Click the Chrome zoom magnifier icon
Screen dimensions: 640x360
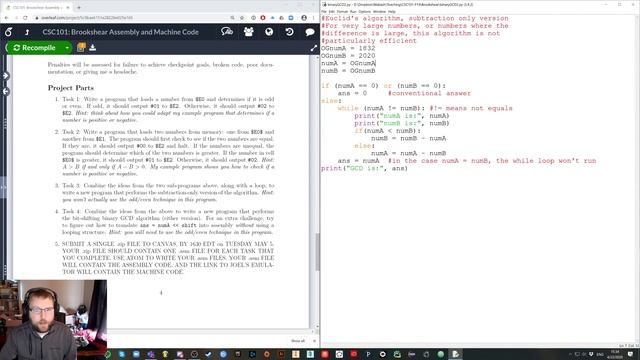click(232, 18)
